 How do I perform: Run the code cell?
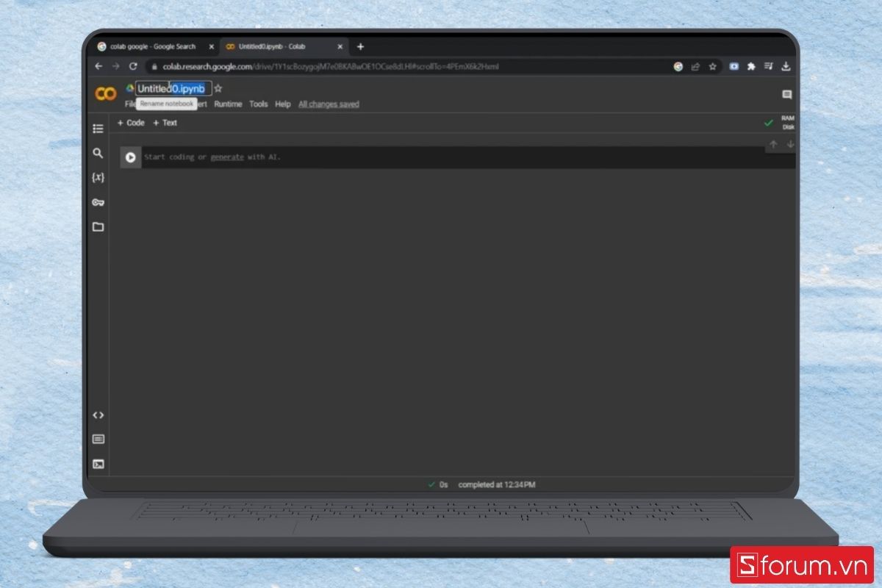pos(130,157)
